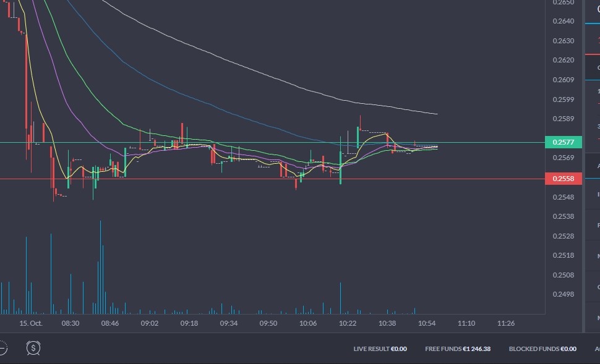Select the 10:22 time axis marker
The image size is (600, 364).
point(348,323)
